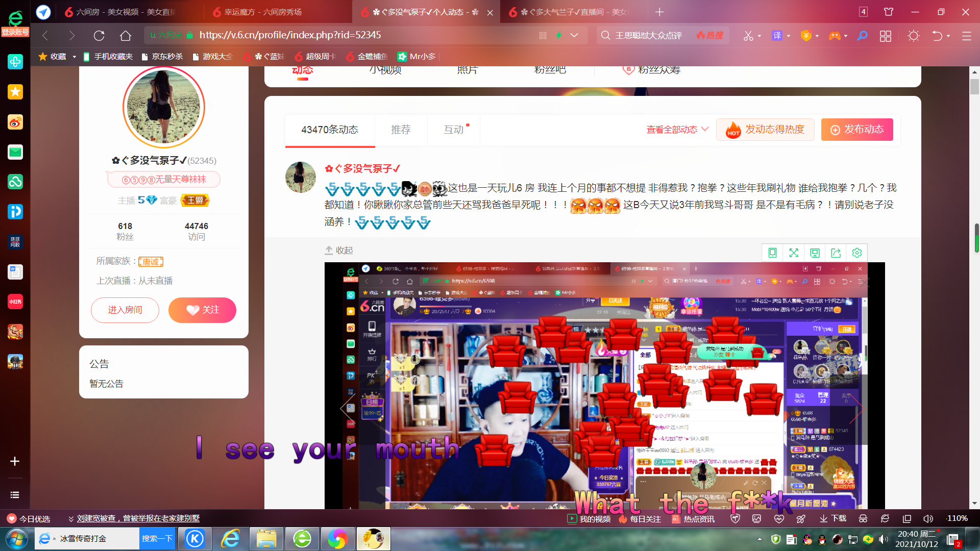The image size is (980, 551).
Task: Collapse the post with 收起
Action: pos(339,251)
